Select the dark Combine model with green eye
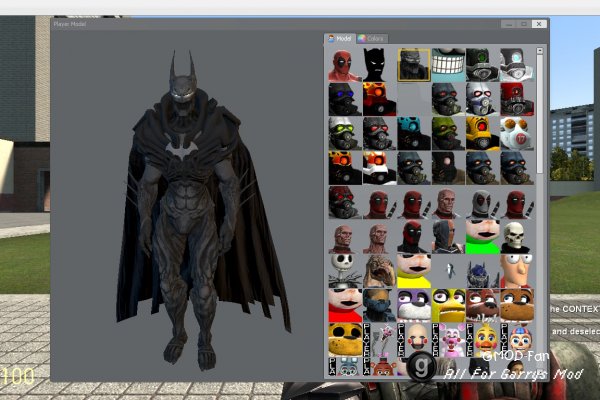This screenshot has height=400, width=600. click(483, 65)
